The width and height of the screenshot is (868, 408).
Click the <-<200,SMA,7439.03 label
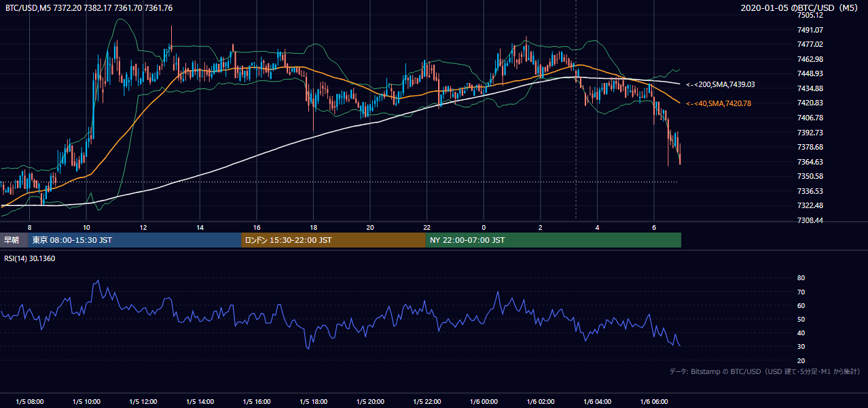tap(720, 85)
